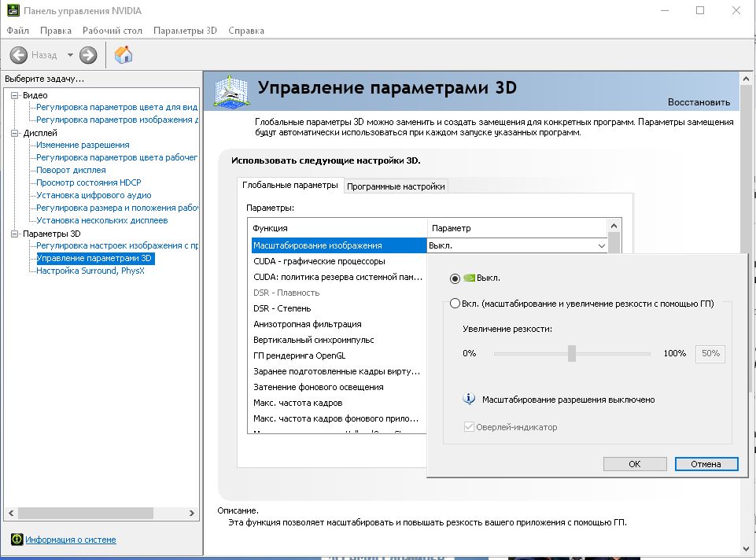Collapse the Дисплей tree node

click(14, 133)
